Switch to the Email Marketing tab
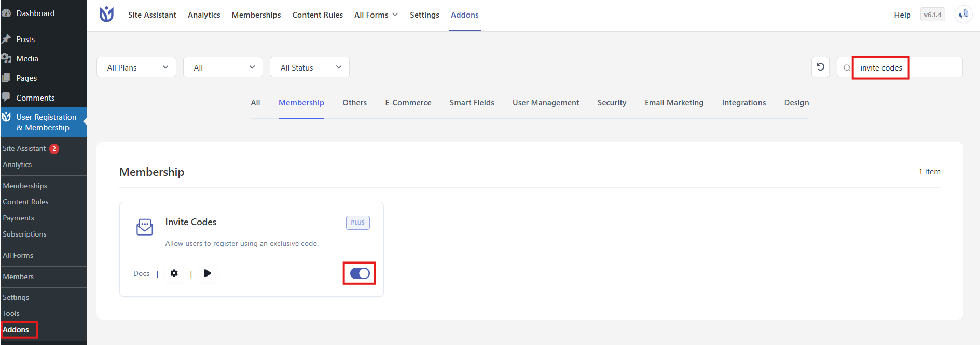 coord(674,103)
